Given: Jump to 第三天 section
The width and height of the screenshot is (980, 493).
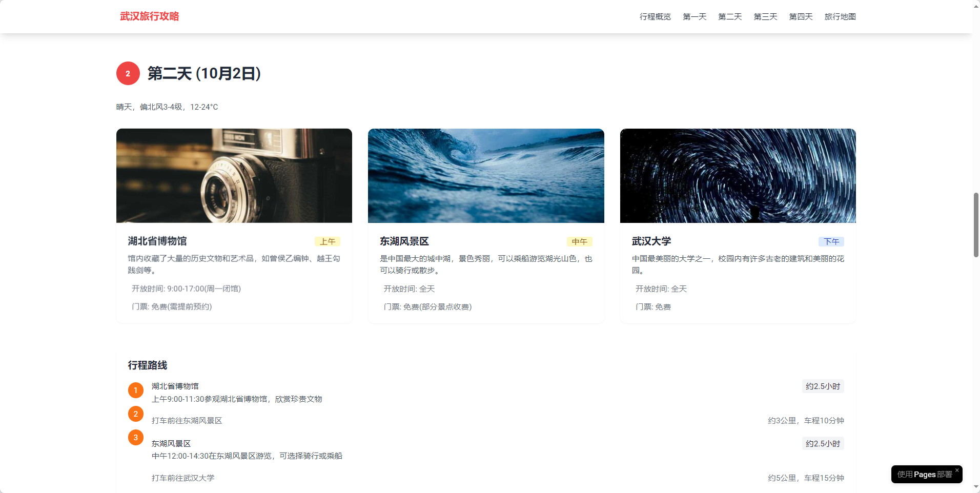Looking at the screenshot, I should coord(765,17).
